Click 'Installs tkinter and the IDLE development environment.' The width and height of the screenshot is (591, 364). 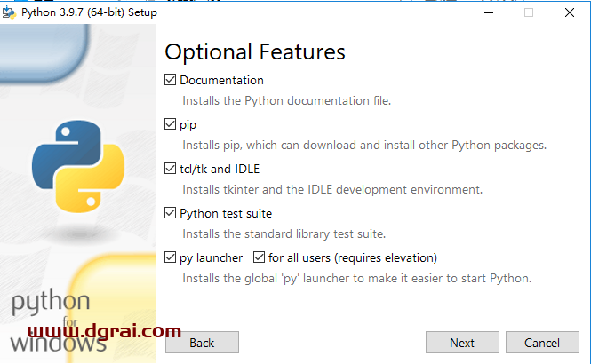332,189
